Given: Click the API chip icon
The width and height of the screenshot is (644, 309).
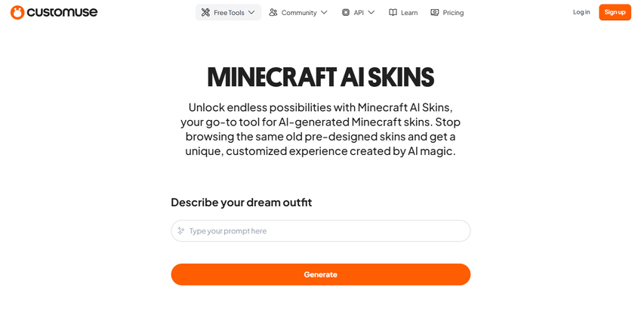Looking at the screenshot, I should [x=346, y=12].
